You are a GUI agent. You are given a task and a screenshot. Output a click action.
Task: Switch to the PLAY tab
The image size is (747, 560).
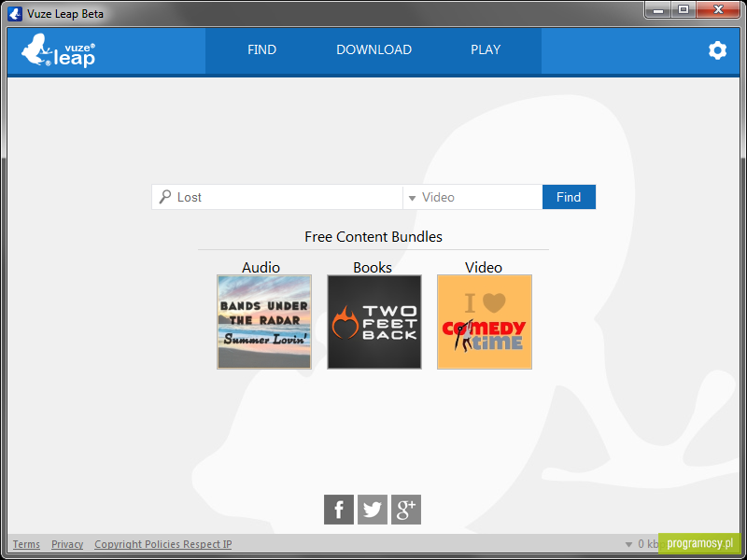(486, 50)
